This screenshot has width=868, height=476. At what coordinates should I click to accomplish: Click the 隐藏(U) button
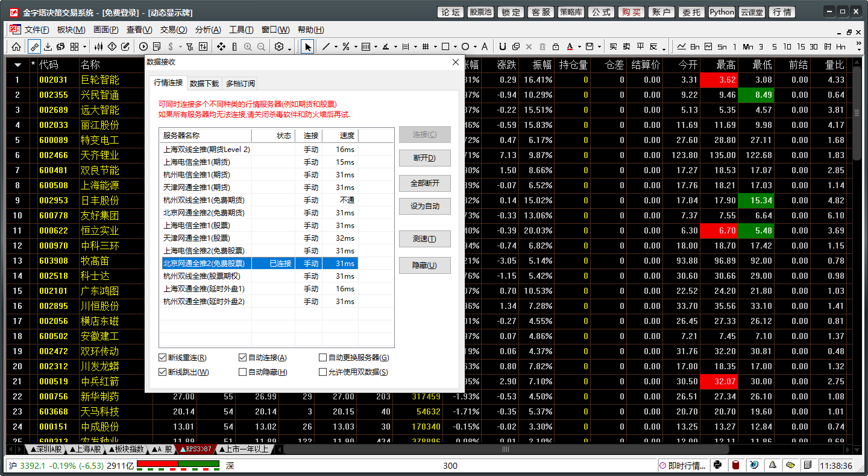(x=424, y=265)
